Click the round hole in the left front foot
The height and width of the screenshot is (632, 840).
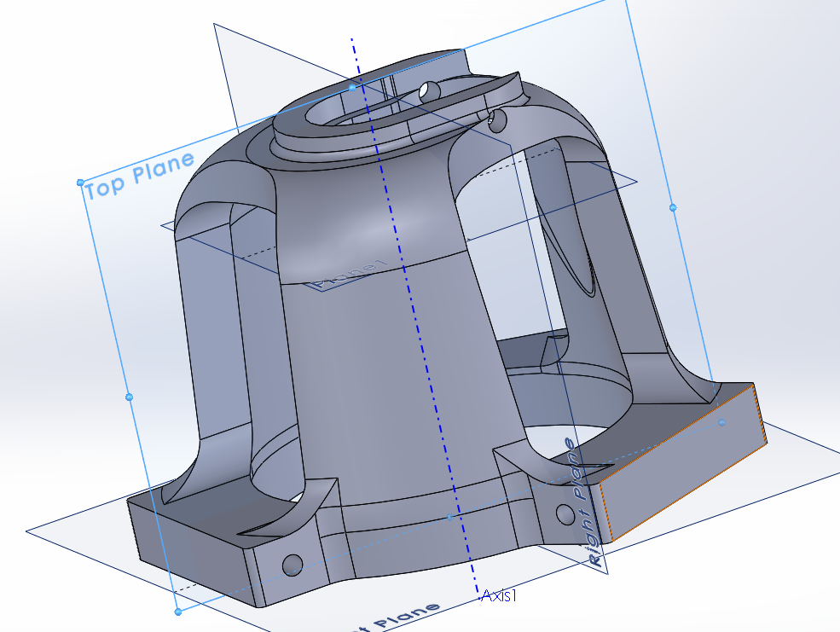293,564
